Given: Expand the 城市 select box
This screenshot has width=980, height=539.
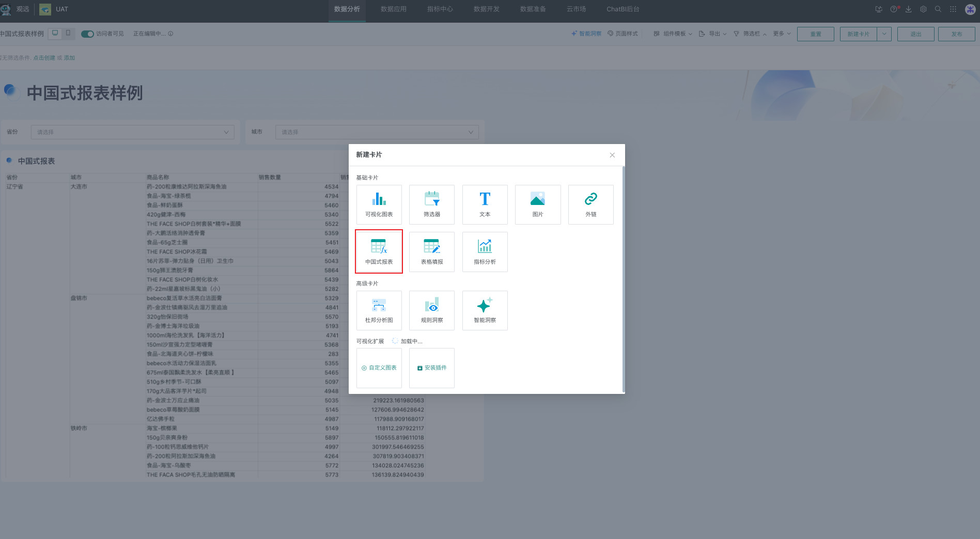Looking at the screenshot, I should (377, 132).
